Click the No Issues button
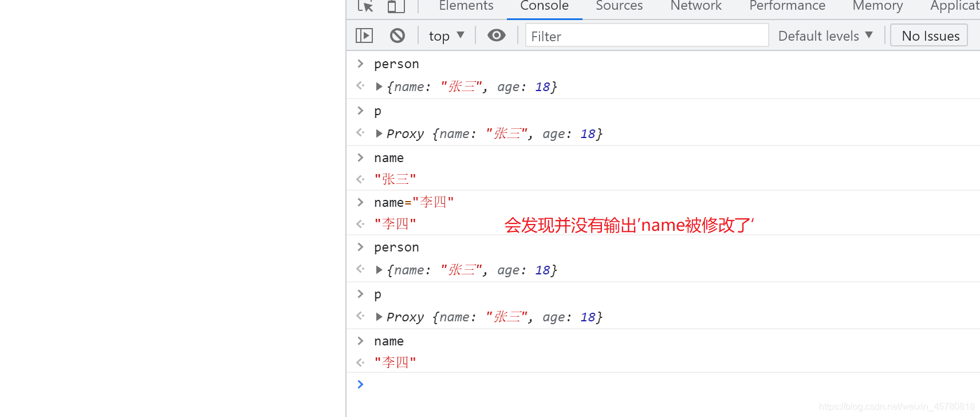Screen dimensions: 980x417 [929, 36]
